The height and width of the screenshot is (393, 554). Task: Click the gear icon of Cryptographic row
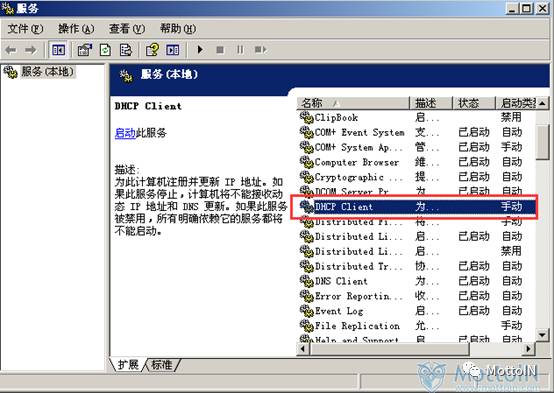click(306, 177)
